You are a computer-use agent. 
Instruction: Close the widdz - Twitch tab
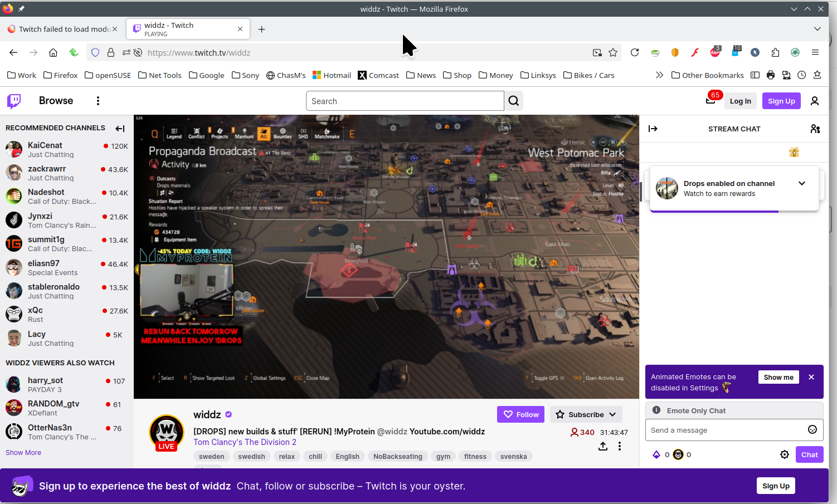(x=240, y=29)
